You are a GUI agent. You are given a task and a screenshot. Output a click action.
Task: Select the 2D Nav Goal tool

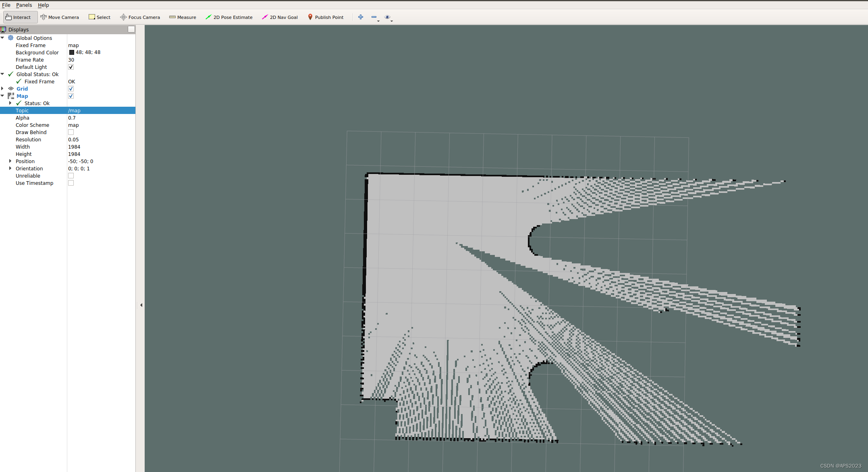point(280,17)
